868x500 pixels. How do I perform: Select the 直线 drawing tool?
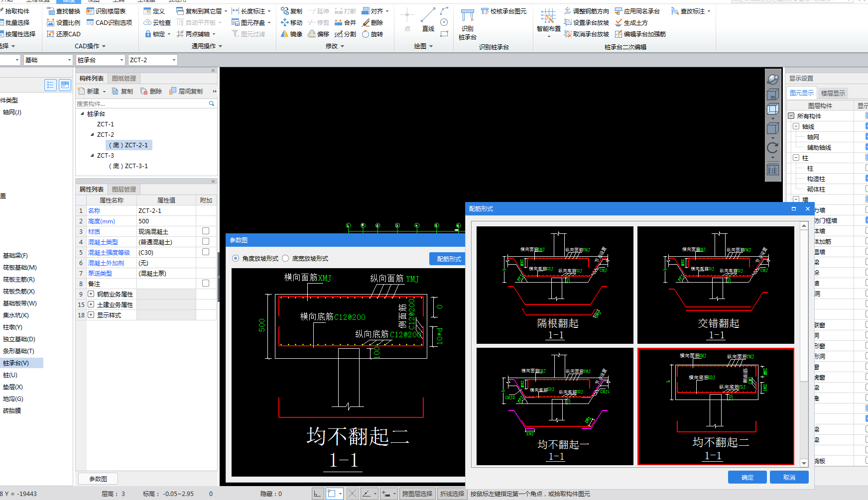(428, 20)
